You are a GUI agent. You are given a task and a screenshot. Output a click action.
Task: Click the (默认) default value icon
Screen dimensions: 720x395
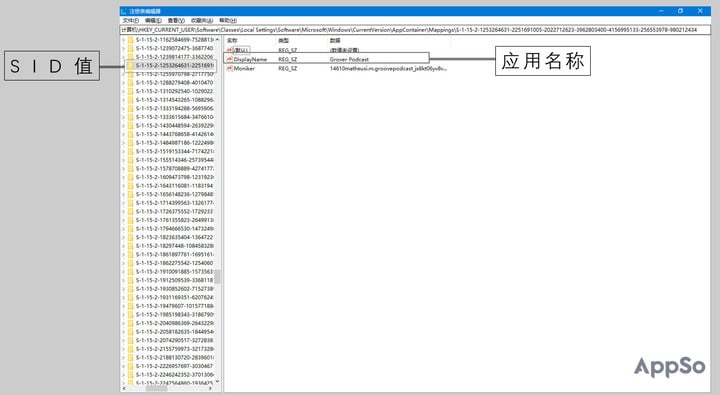[x=230, y=50]
